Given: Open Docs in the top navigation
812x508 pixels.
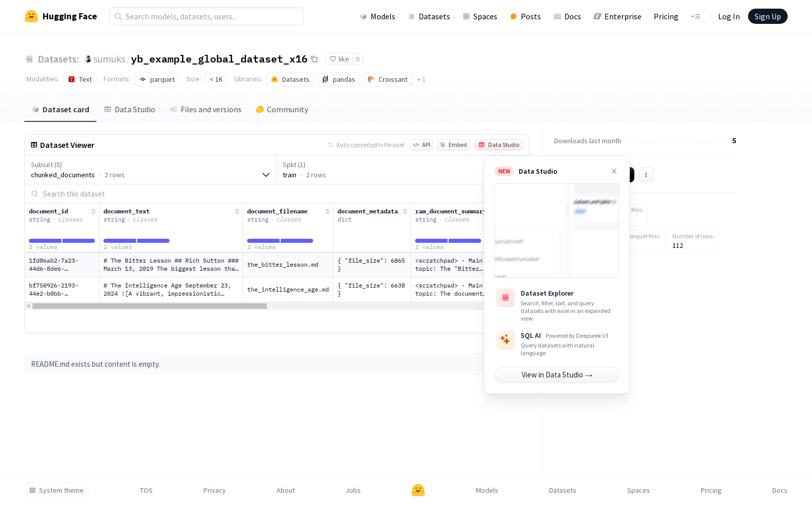Looking at the screenshot, I should [567, 17].
